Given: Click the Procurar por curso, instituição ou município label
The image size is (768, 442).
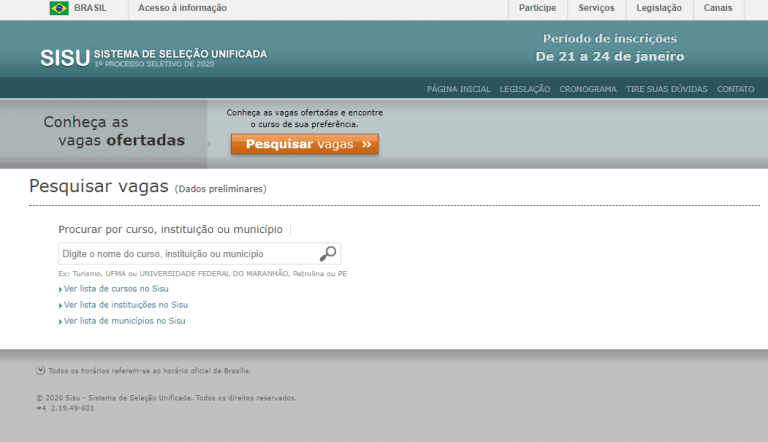Looking at the screenshot, I should pyautogui.click(x=170, y=229).
